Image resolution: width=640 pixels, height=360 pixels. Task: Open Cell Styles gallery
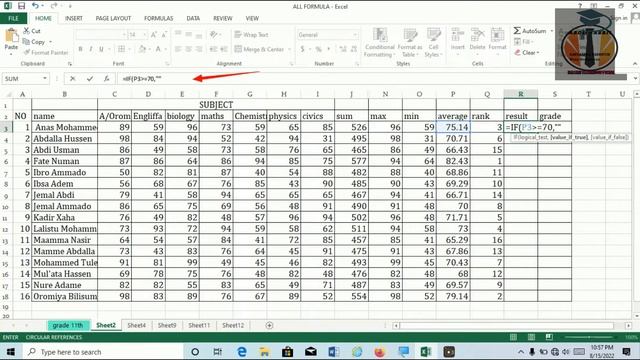pyautogui.click(x=433, y=42)
